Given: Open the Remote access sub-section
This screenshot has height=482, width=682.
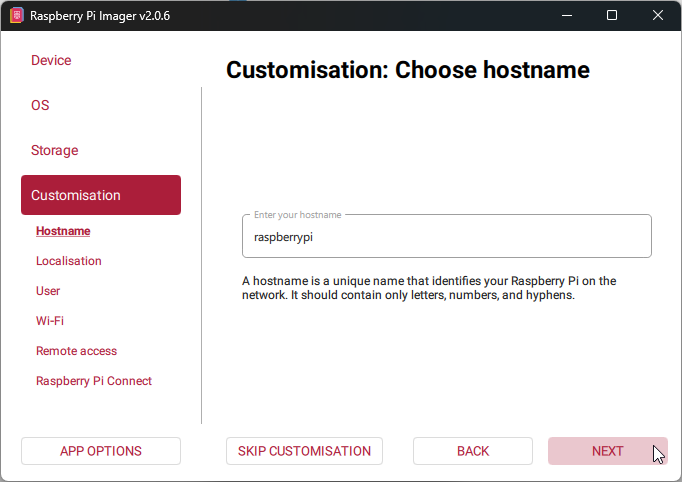Looking at the screenshot, I should pyautogui.click(x=76, y=351).
